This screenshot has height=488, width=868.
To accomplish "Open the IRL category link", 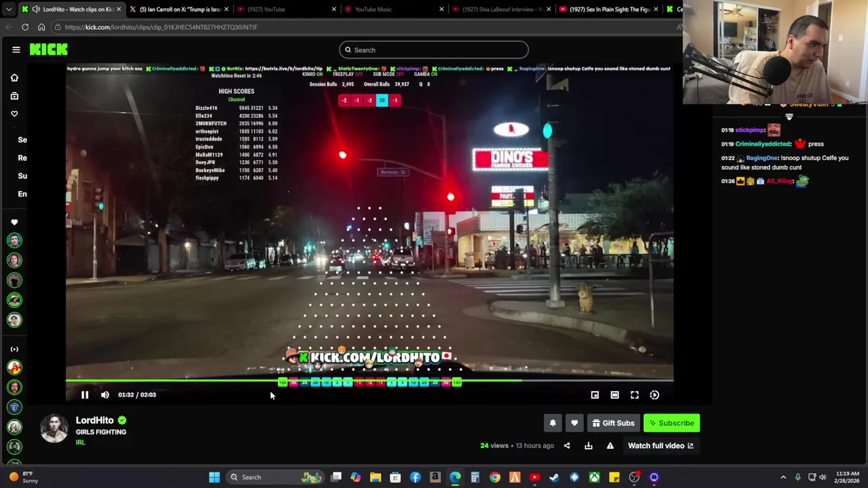I will pyautogui.click(x=80, y=443).
